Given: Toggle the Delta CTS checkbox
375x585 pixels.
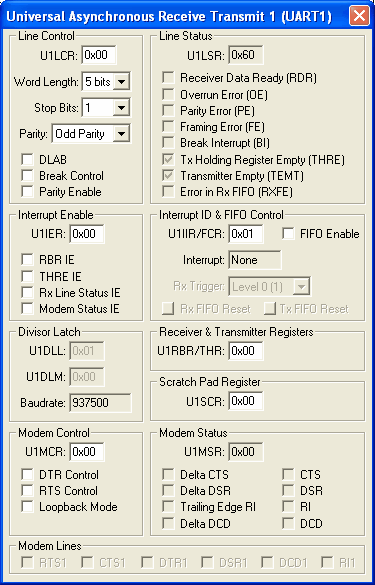Looking at the screenshot, I should coord(168,475).
